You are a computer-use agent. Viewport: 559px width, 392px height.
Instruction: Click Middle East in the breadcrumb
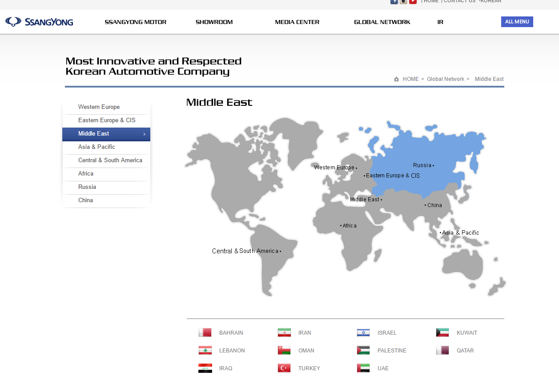tap(489, 79)
